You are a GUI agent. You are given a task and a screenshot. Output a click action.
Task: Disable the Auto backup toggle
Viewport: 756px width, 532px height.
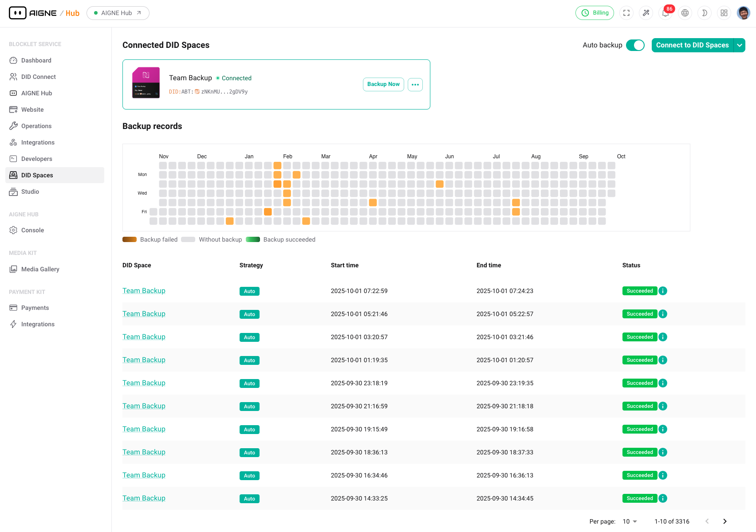coord(635,45)
